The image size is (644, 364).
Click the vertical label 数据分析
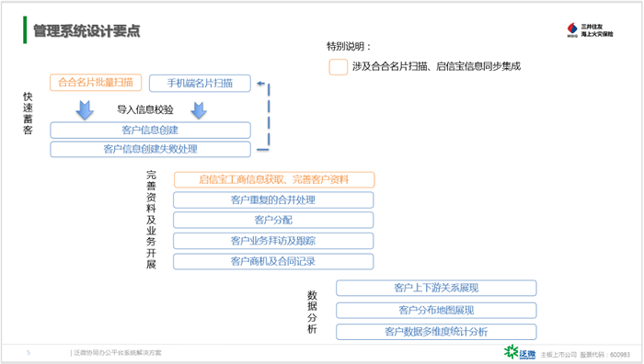(312, 312)
